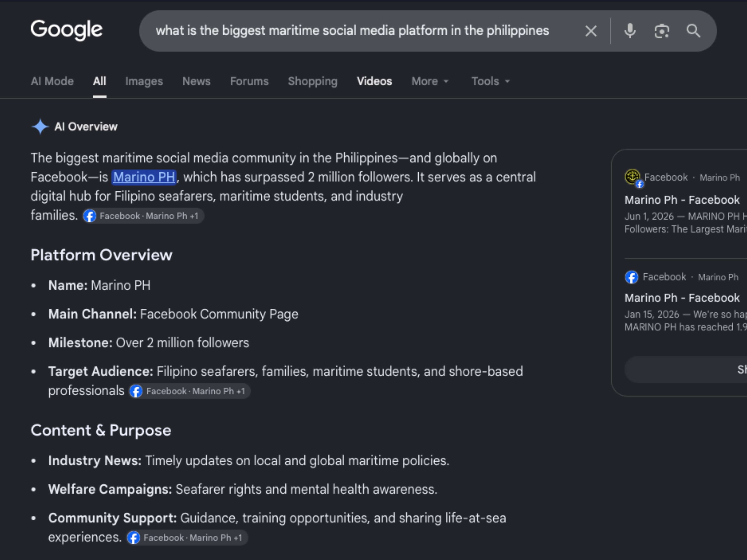The width and height of the screenshot is (747, 560).
Task: Open source chip after 'families.'
Action: click(144, 216)
